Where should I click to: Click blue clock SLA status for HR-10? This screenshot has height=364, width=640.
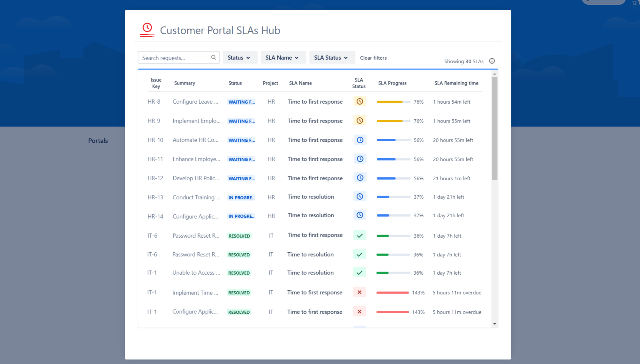point(360,140)
